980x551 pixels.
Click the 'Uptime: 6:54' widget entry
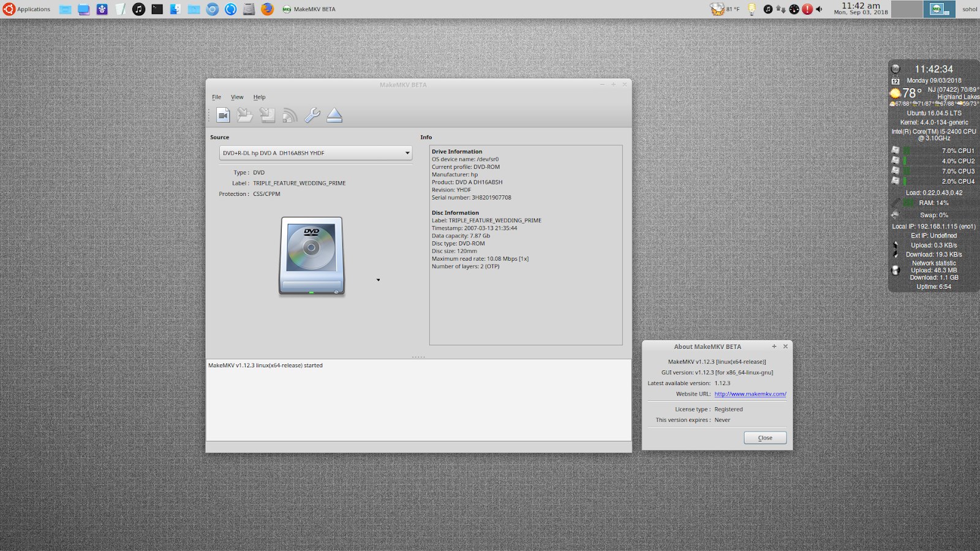(x=934, y=287)
